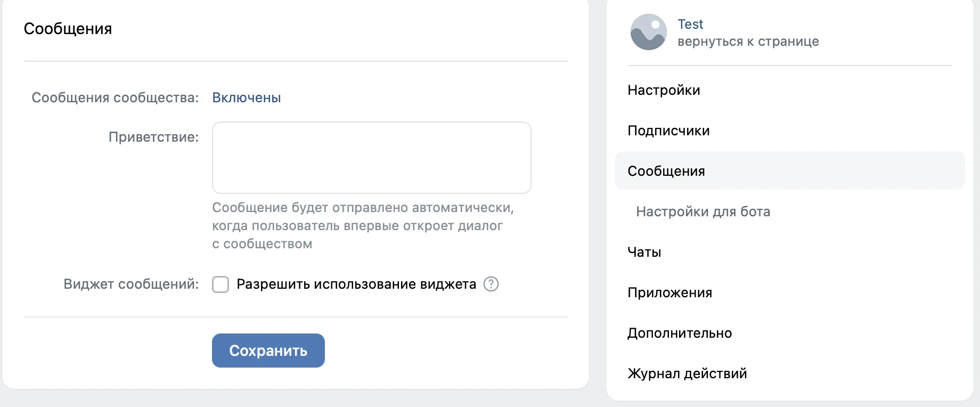Open the 'Приложения' section
The image size is (980, 407).
[x=669, y=292]
